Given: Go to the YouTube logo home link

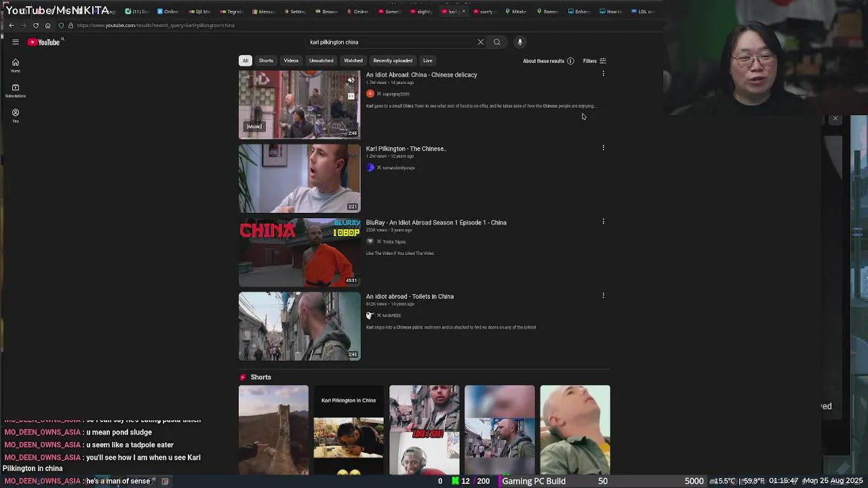Looking at the screenshot, I should 44,42.
